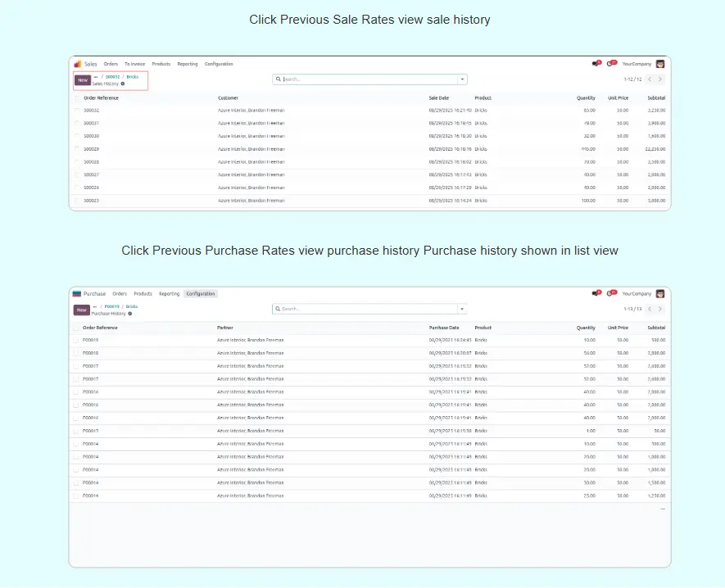This screenshot has height=588, width=725.
Task: Open the P00019 breadcrumb link
Action: click(112, 306)
